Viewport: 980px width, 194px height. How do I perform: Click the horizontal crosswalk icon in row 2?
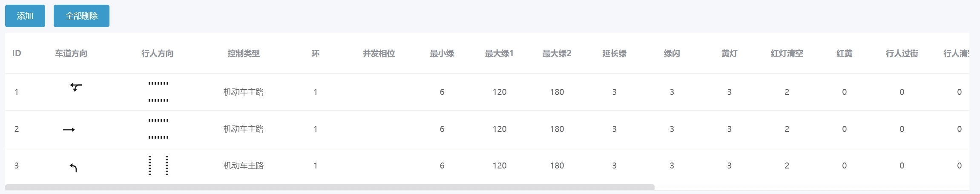point(158,129)
